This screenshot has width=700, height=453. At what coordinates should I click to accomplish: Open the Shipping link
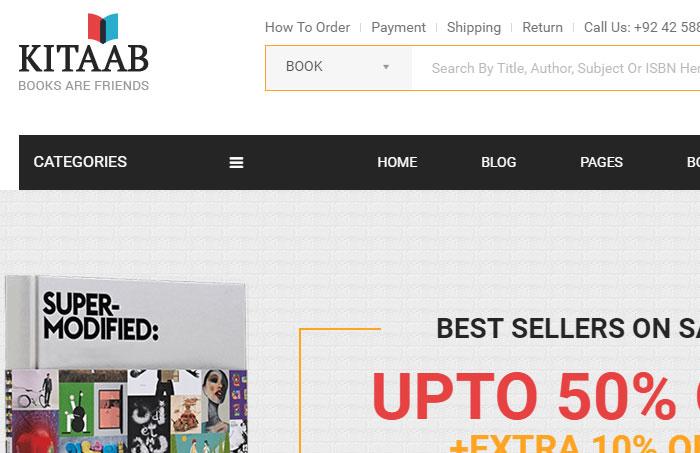(x=474, y=27)
